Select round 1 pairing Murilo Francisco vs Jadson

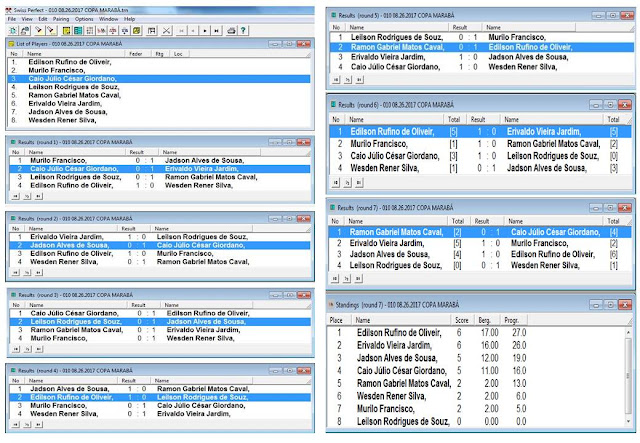click(160, 160)
